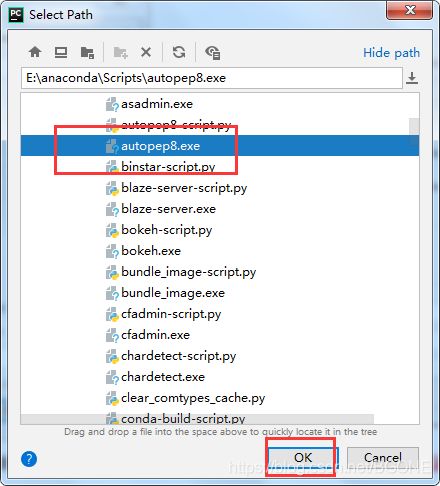Select chardetect.exe file
The width and height of the screenshot is (440, 486).
163,377
